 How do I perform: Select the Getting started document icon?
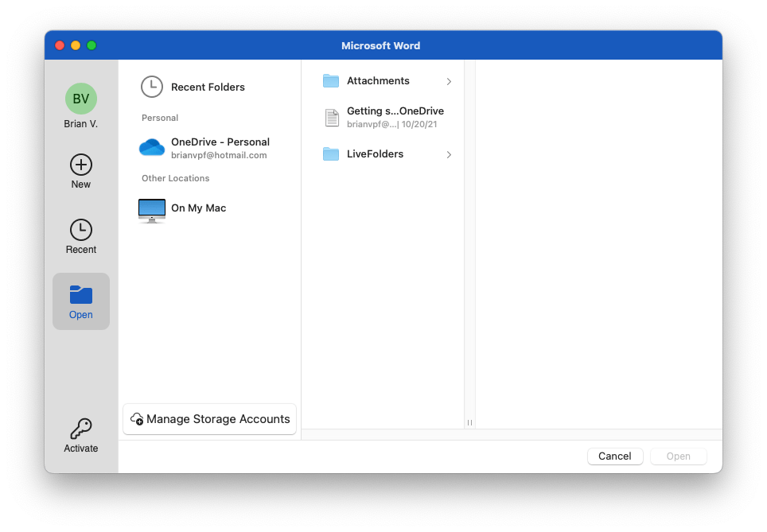click(332, 117)
